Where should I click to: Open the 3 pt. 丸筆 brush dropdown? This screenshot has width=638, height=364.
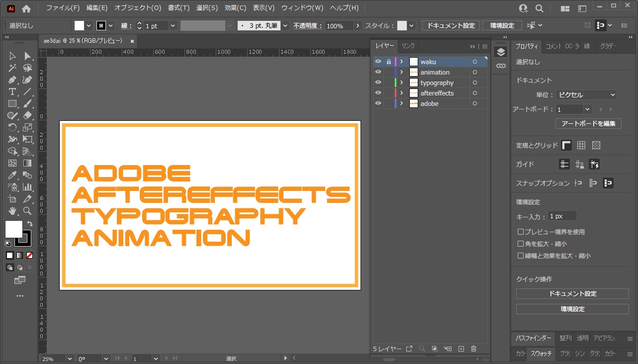click(x=285, y=25)
